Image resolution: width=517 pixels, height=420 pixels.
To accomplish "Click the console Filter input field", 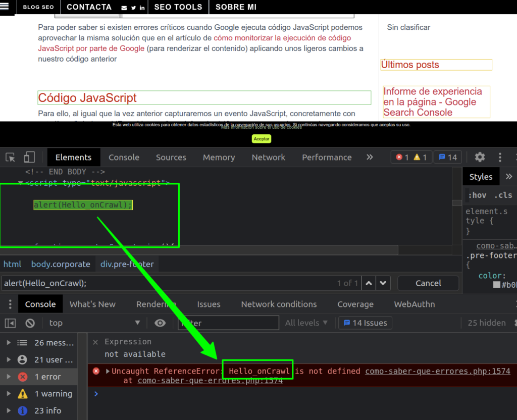I will click(228, 323).
